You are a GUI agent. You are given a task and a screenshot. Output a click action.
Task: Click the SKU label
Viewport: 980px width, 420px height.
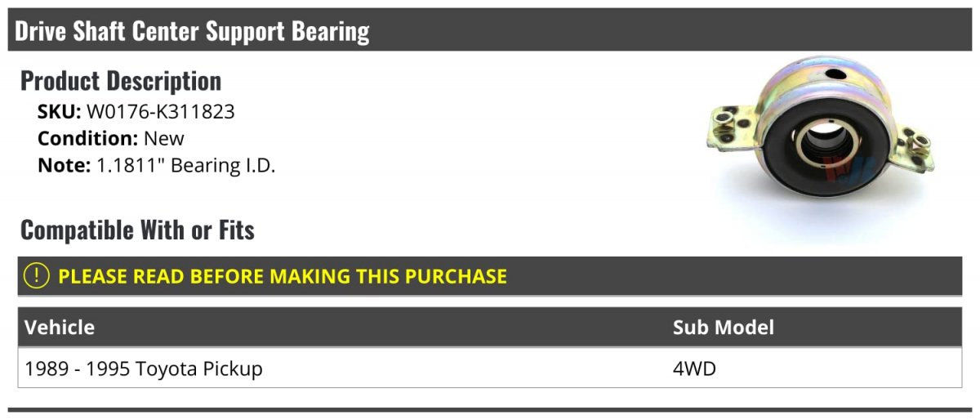[59, 112]
